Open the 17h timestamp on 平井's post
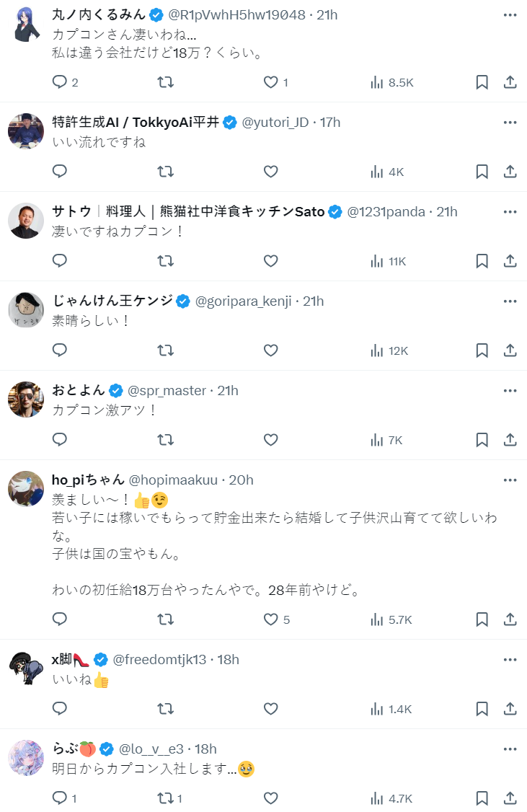 tap(329, 123)
